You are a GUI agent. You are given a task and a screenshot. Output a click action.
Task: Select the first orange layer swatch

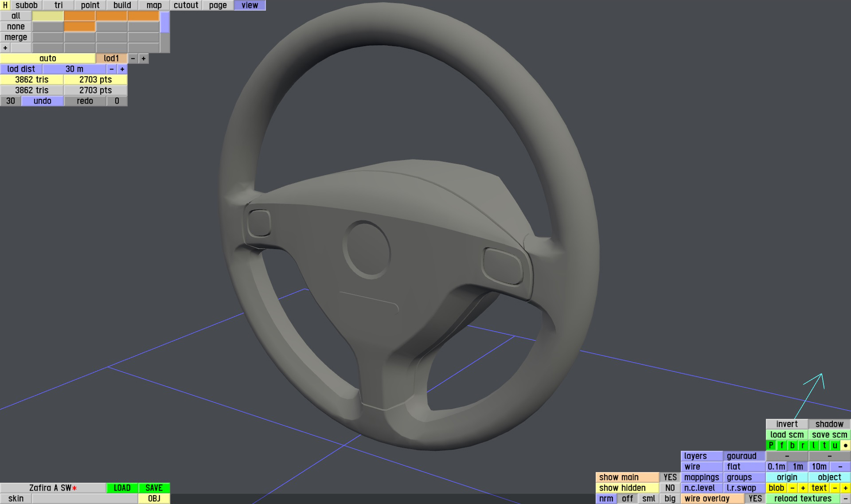79,16
